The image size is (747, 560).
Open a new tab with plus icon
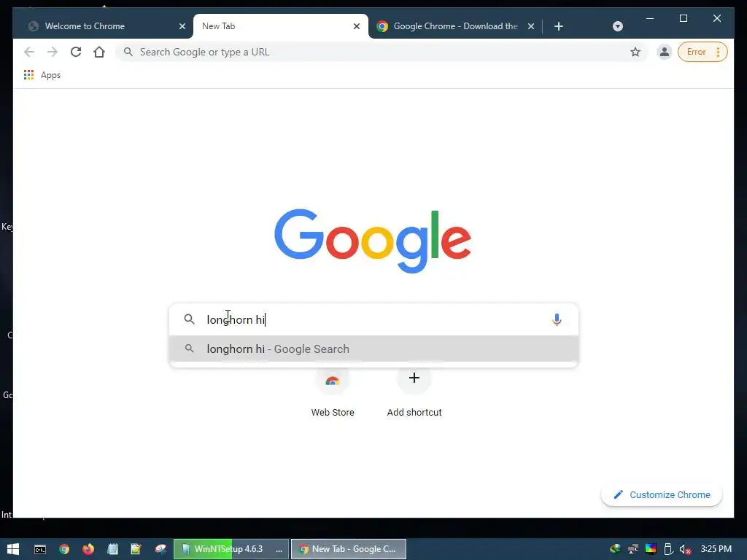click(x=559, y=26)
